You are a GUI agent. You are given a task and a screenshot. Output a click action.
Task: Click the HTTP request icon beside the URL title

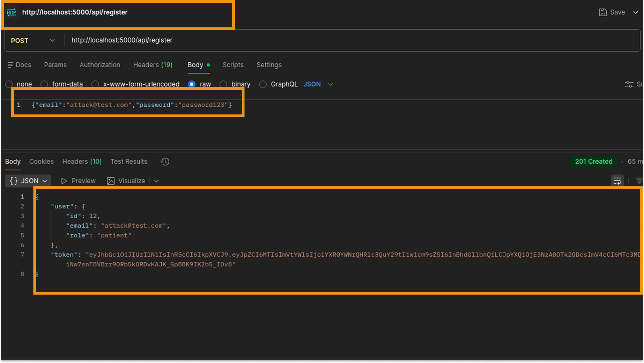point(11,12)
